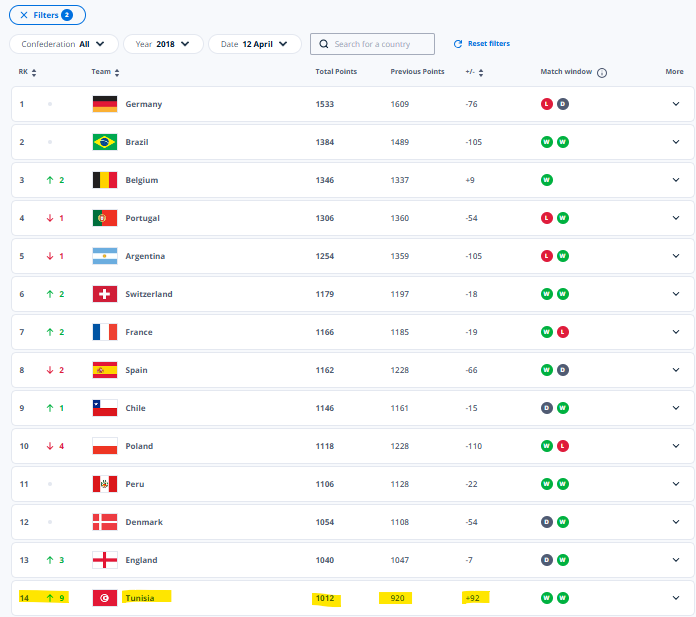Click the More column header
The width and height of the screenshot is (696, 617).
coord(674,71)
